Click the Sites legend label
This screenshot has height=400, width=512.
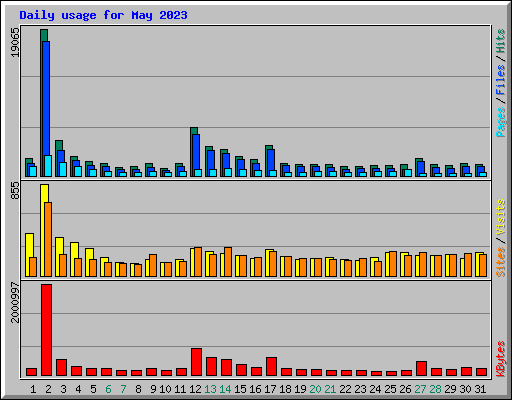click(x=501, y=262)
